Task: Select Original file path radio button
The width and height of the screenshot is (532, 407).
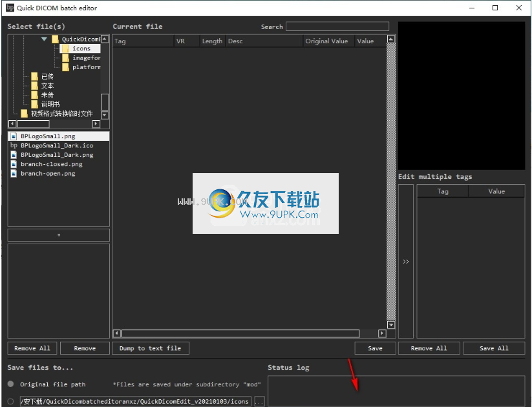Action: [11, 384]
